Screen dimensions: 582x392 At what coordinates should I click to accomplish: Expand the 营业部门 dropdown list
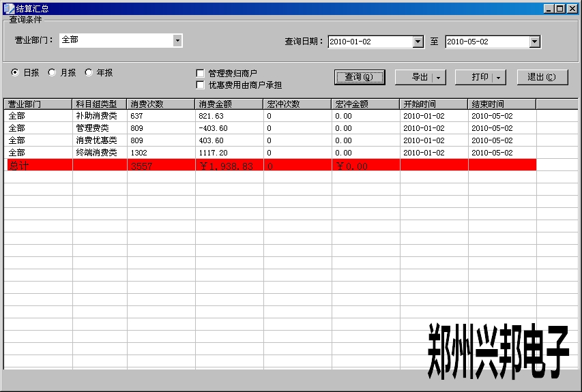coord(177,41)
